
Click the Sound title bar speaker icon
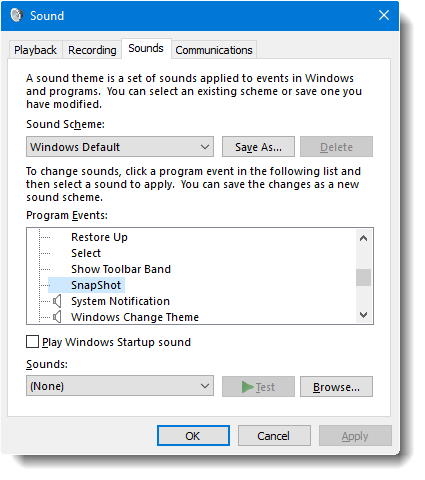pyautogui.click(x=16, y=15)
